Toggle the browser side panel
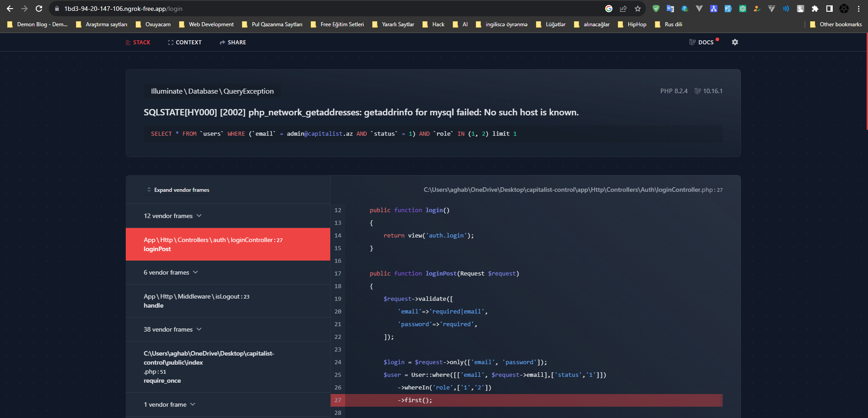Viewport: 868px width, 418px height. pyautogui.click(x=830, y=9)
